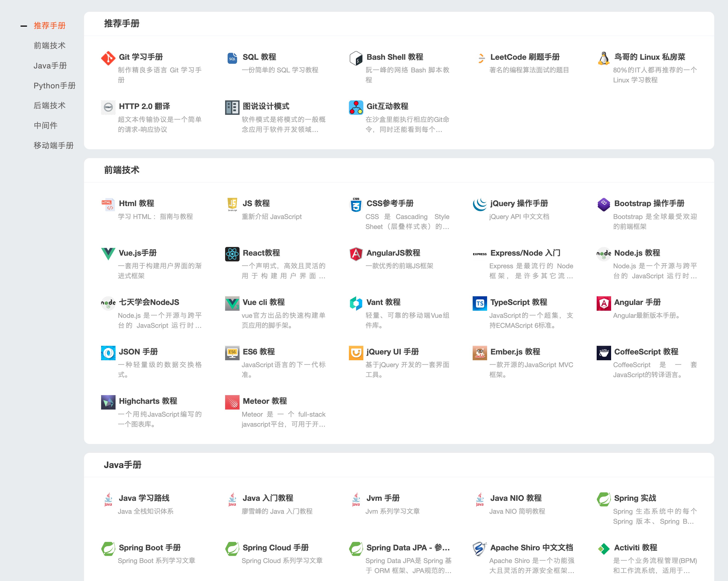Click description 重新介绍 JavaScript
This screenshot has width=728, height=581.
(x=272, y=217)
